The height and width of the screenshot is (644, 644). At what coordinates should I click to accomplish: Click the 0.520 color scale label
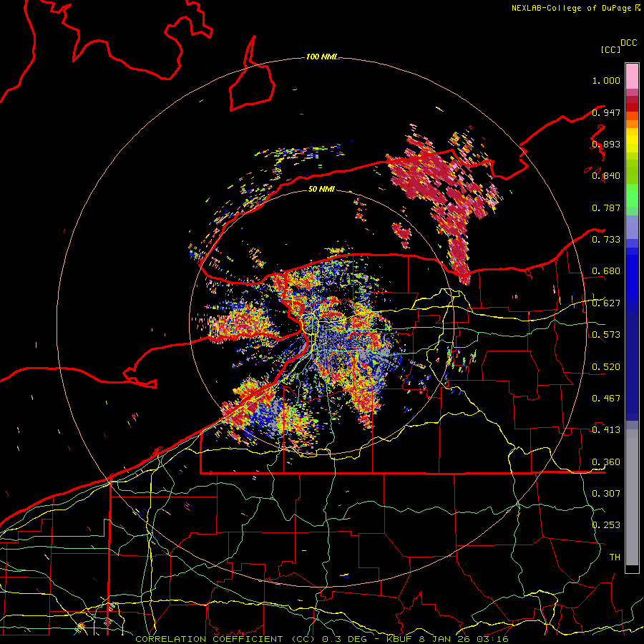pyautogui.click(x=606, y=367)
